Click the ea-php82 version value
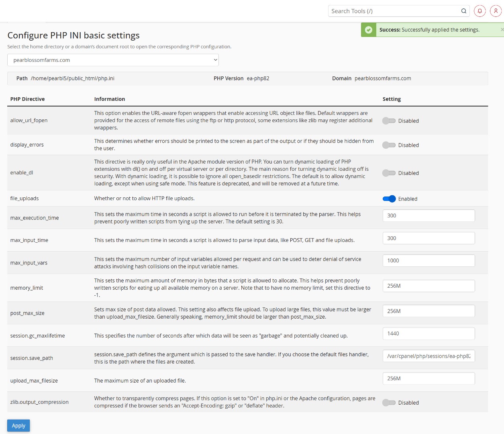The image size is (504, 434). pos(258,79)
